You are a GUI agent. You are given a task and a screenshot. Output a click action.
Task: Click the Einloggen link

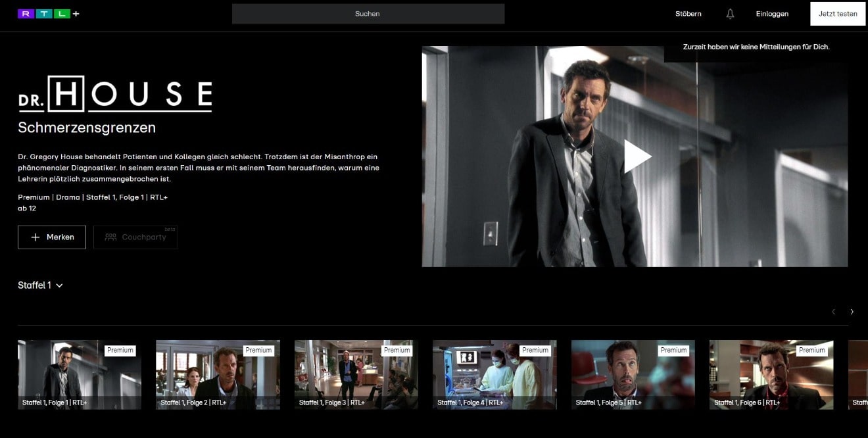(x=772, y=14)
